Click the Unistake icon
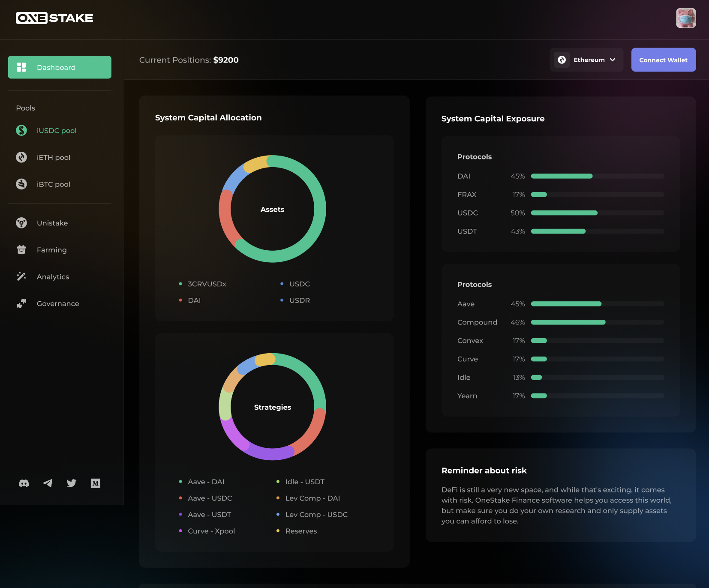The image size is (709, 588). pyautogui.click(x=21, y=223)
